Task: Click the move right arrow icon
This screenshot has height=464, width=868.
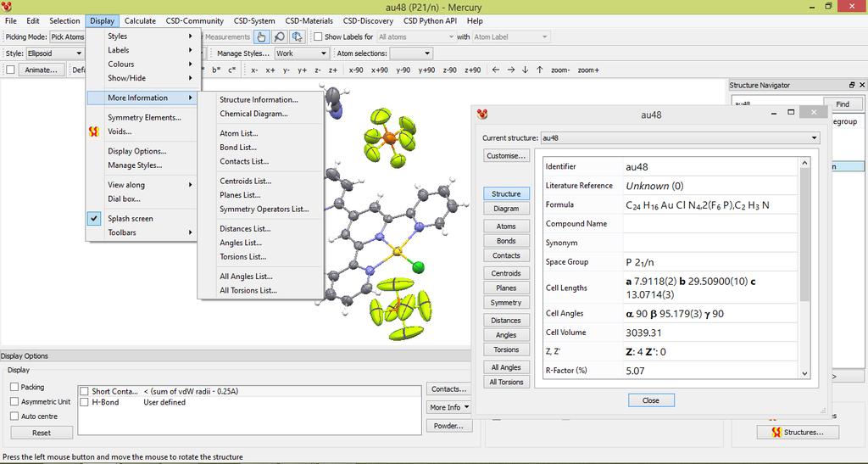Action: (x=510, y=70)
